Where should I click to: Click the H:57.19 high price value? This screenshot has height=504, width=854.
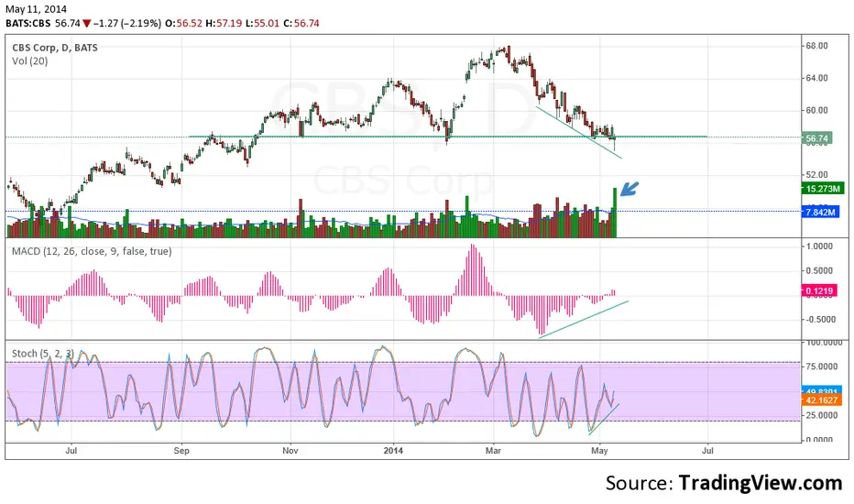224,24
